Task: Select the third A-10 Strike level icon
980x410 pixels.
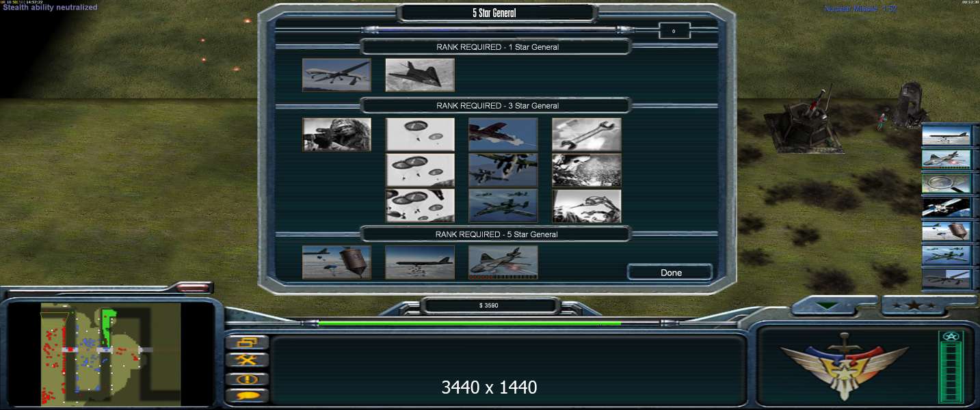Action: coord(503,206)
